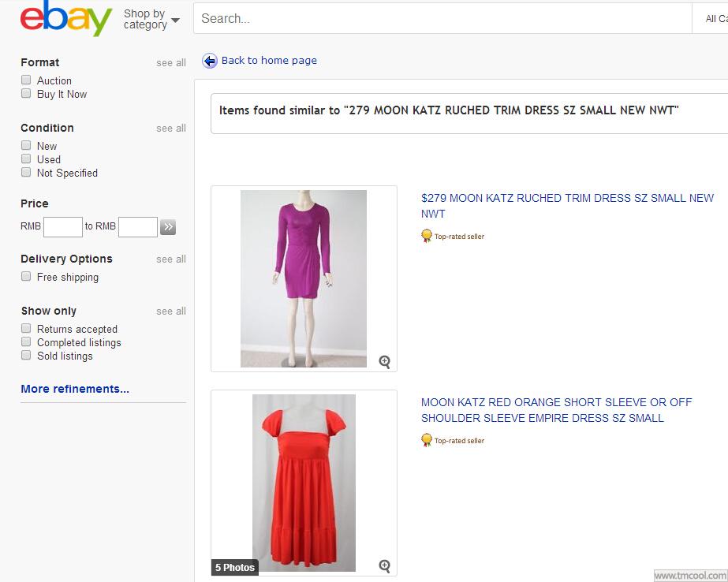The image size is (728, 582).
Task: Check the Buy It Now checkbox
Action: (x=26, y=93)
